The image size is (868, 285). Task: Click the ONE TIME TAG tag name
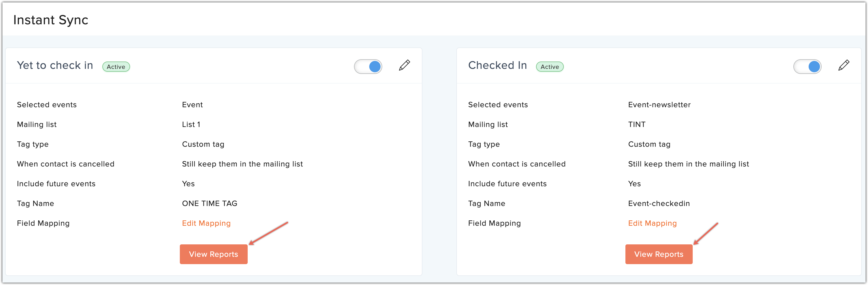(210, 203)
